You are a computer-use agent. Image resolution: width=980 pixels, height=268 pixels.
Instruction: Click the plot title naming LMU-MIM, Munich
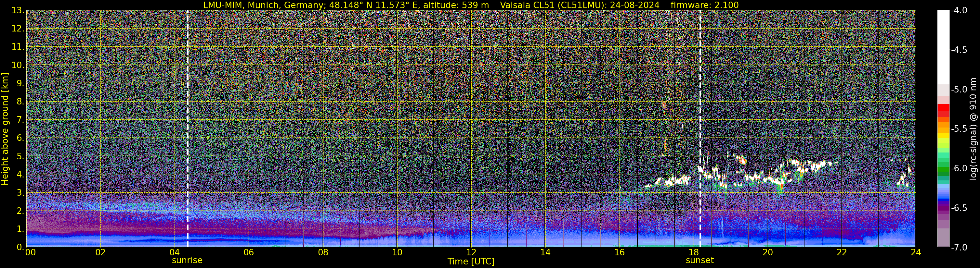coord(471,5)
